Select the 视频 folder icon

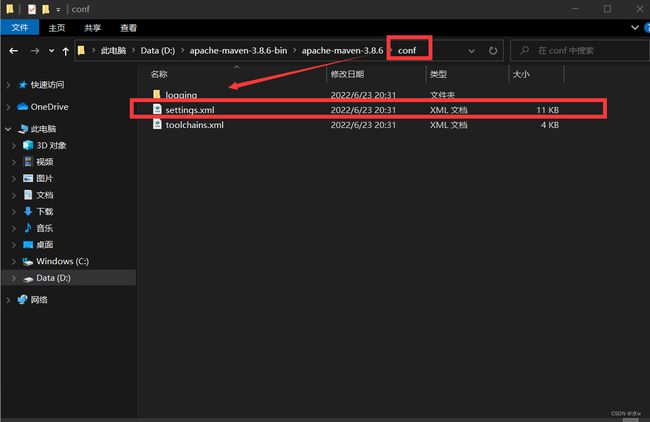(28, 162)
